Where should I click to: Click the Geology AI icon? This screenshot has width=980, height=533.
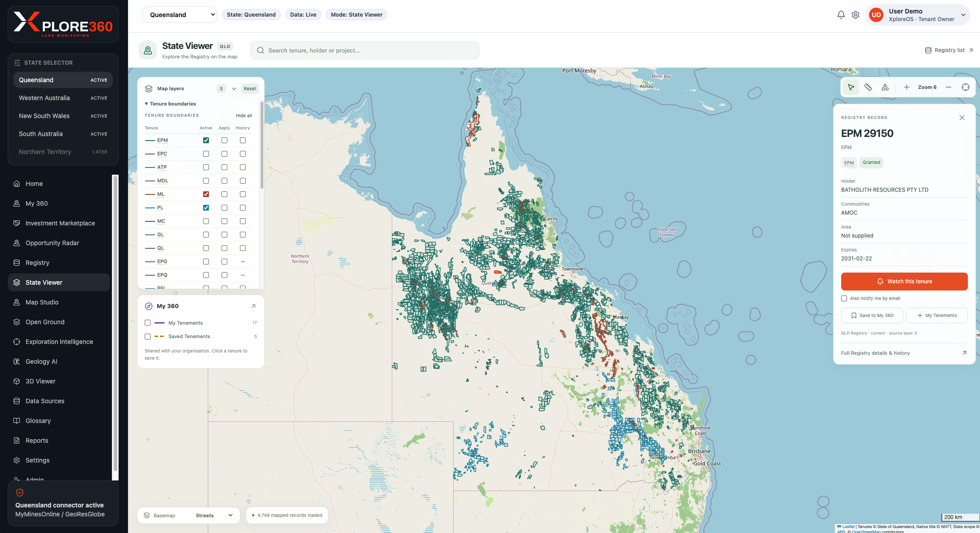point(17,361)
